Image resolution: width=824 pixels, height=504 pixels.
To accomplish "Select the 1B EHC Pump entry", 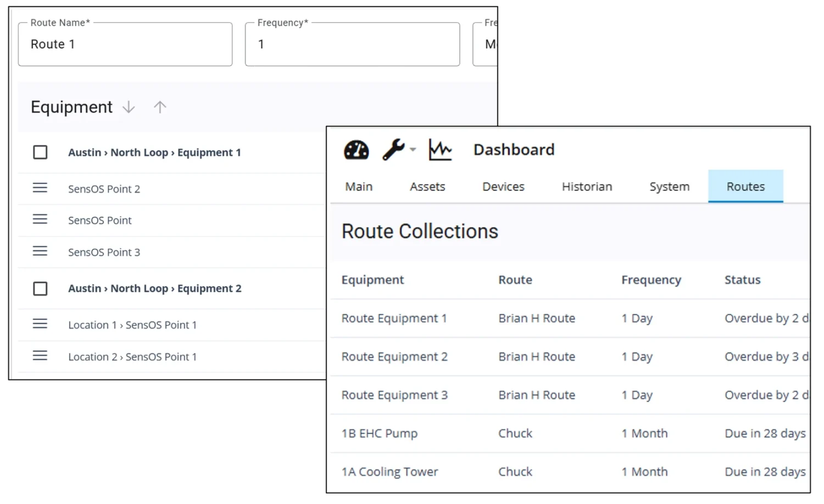I will (x=379, y=434).
